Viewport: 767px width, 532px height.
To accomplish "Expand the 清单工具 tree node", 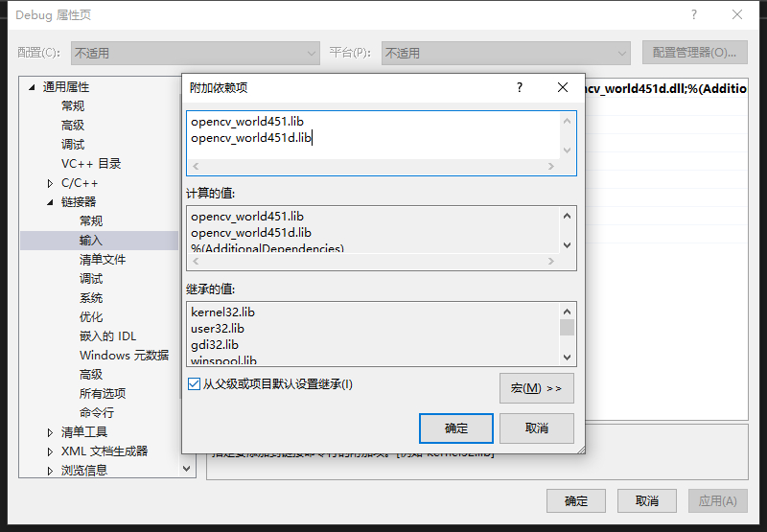I will pos(51,432).
